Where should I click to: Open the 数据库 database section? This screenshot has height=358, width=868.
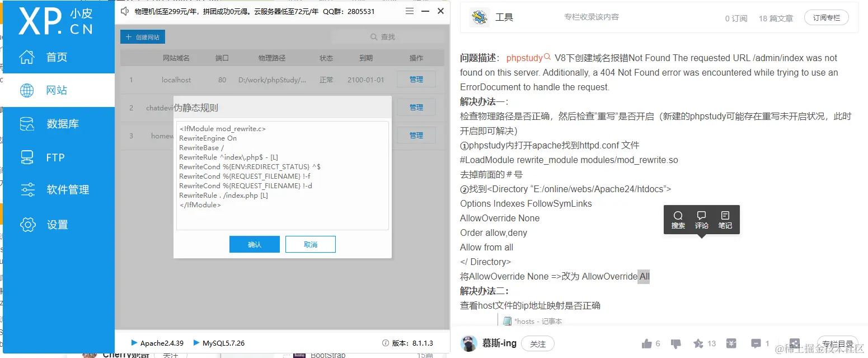(x=59, y=124)
